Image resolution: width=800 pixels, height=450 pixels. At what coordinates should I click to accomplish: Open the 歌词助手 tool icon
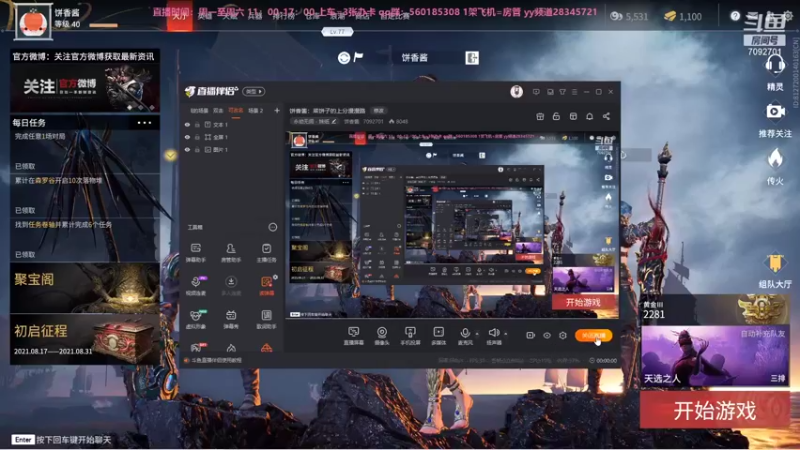coord(266,319)
